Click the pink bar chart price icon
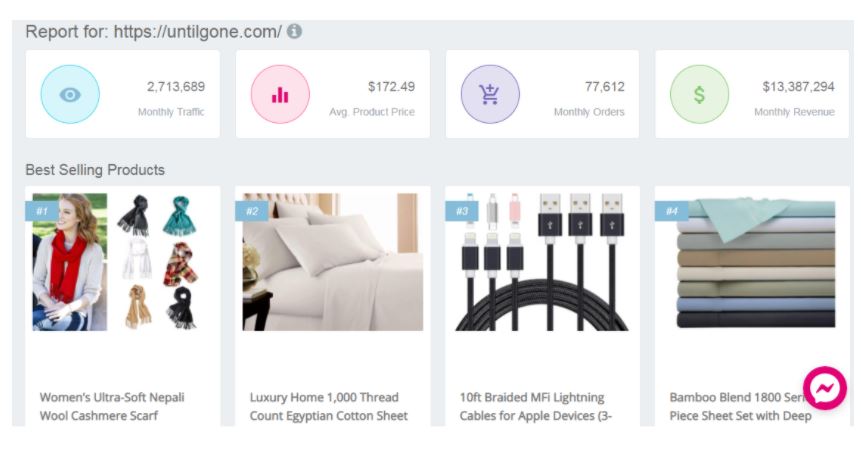Viewport: 861px width, 470px height. [280, 95]
